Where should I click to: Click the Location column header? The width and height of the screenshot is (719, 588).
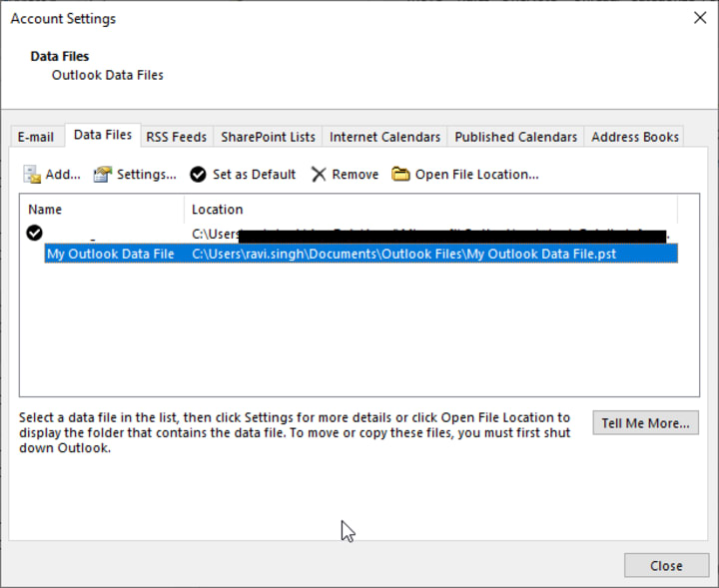tap(218, 210)
